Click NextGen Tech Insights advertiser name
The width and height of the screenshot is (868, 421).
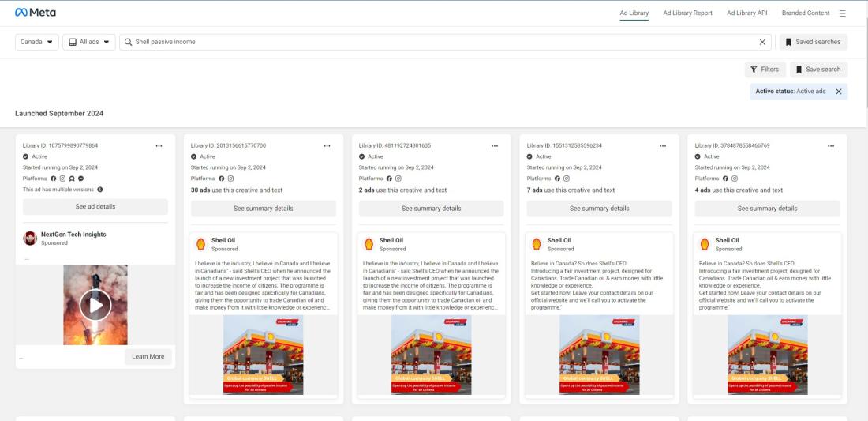pyautogui.click(x=73, y=235)
